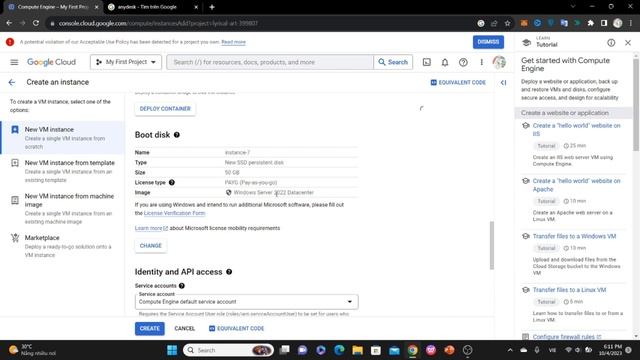The width and height of the screenshot is (640, 360).
Task: Open Learn more about license mobility
Action: pos(151,228)
